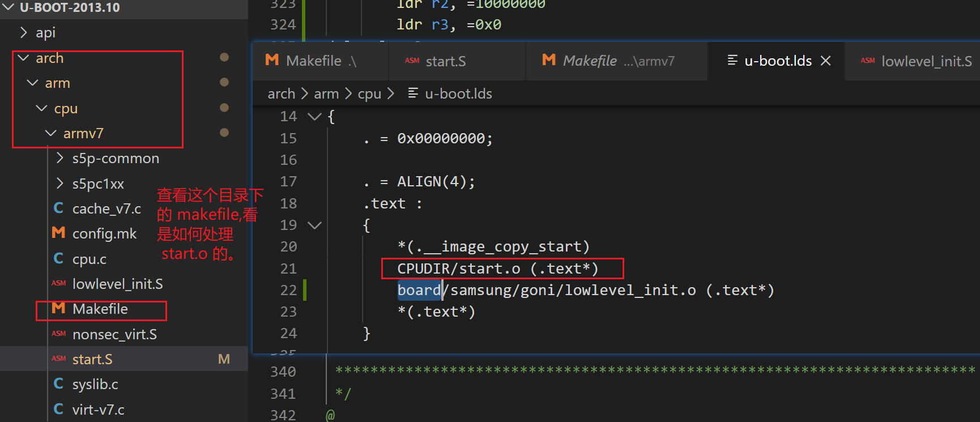The width and height of the screenshot is (980, 422).
Task: Collapse the cpu folder chevron
Action: click(41, 108)
